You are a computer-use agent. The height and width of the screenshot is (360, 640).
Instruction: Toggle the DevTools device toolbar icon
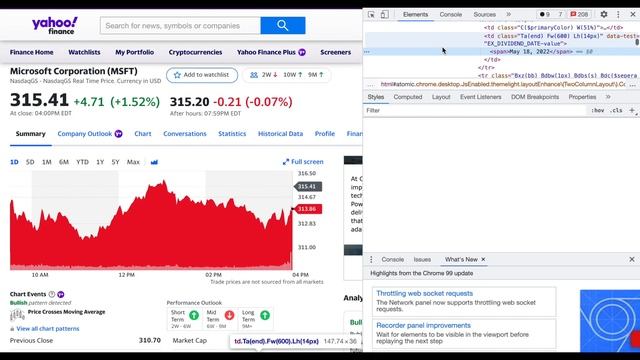(384, 14)
